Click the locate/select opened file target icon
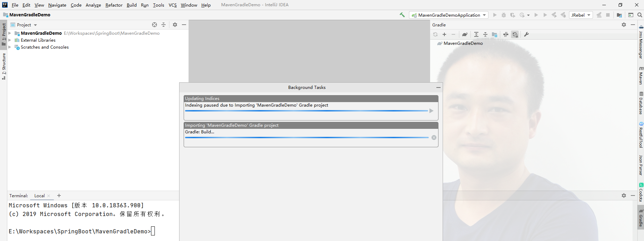Viewport: 644px width, 241px height. pyautogui.click(x=154, y=25)
